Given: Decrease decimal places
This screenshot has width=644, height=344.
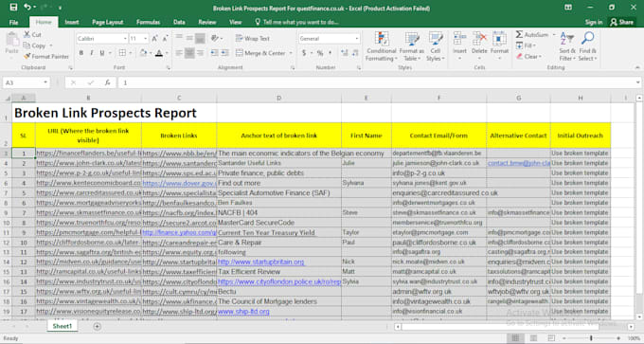Looking at the screenshot, I should pos(355,53).
